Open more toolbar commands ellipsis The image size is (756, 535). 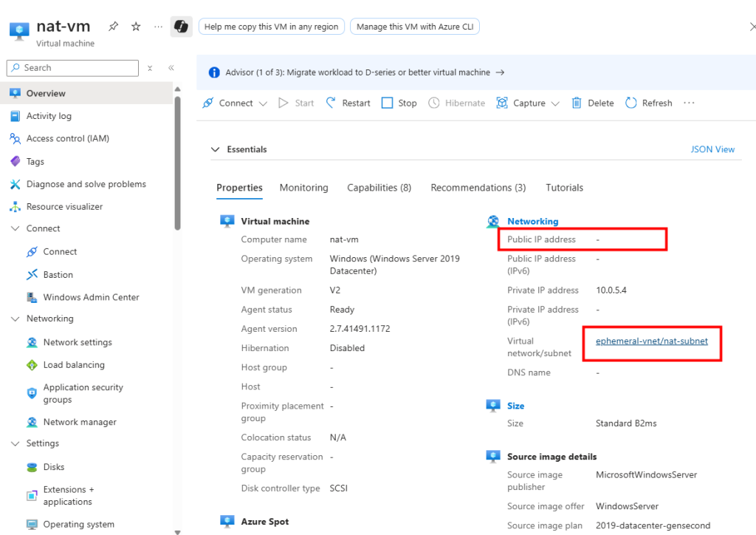coord(689,103)
